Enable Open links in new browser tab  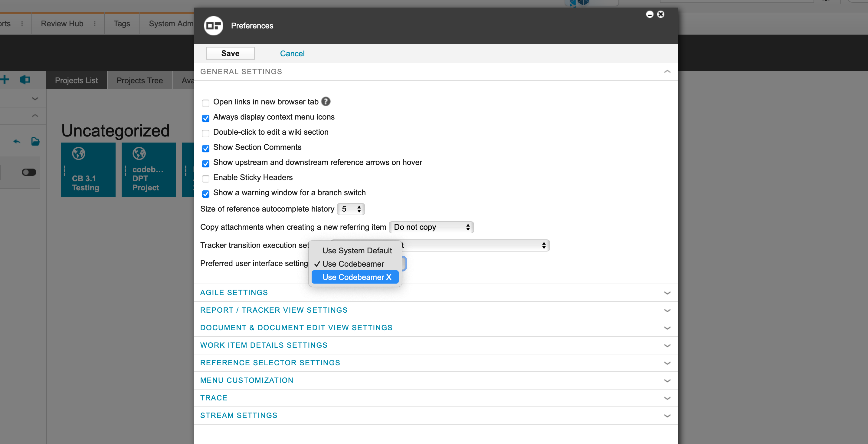[205, 103]
